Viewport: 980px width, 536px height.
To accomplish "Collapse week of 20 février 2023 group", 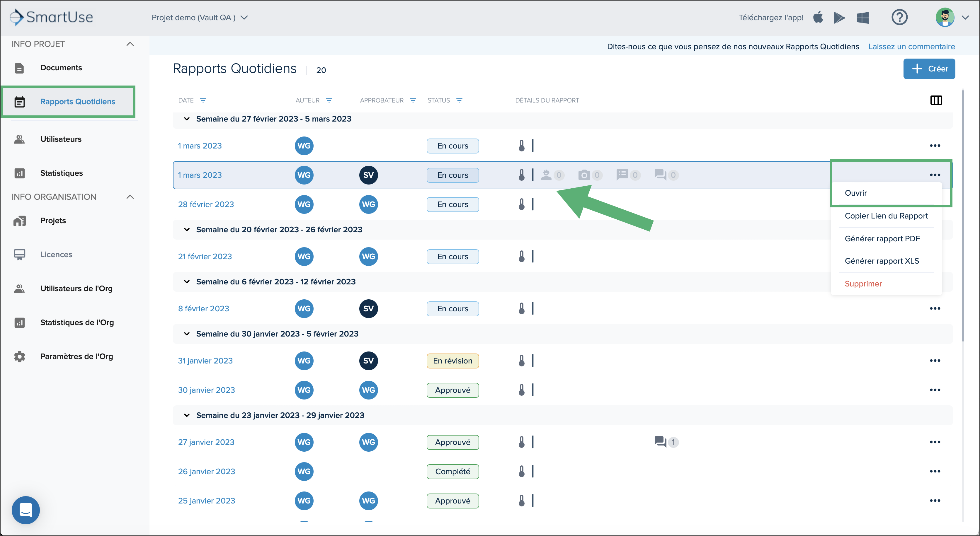I will point(186,230).
